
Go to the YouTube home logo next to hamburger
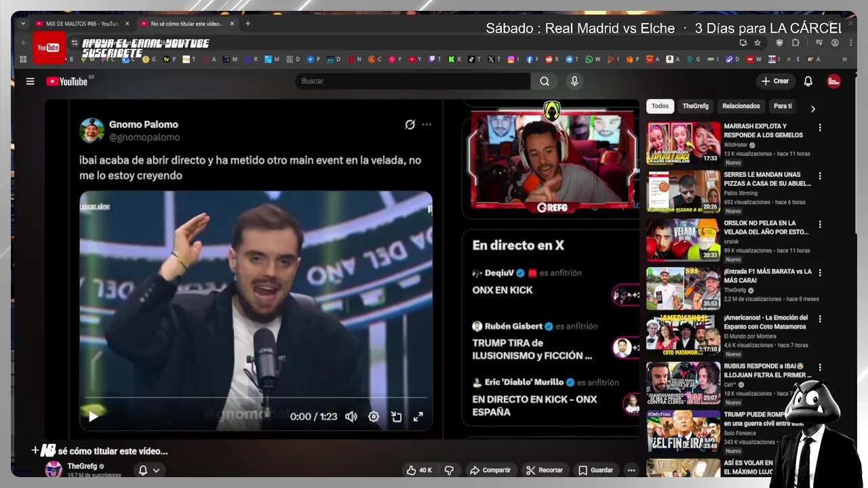[x=67, y=81]
